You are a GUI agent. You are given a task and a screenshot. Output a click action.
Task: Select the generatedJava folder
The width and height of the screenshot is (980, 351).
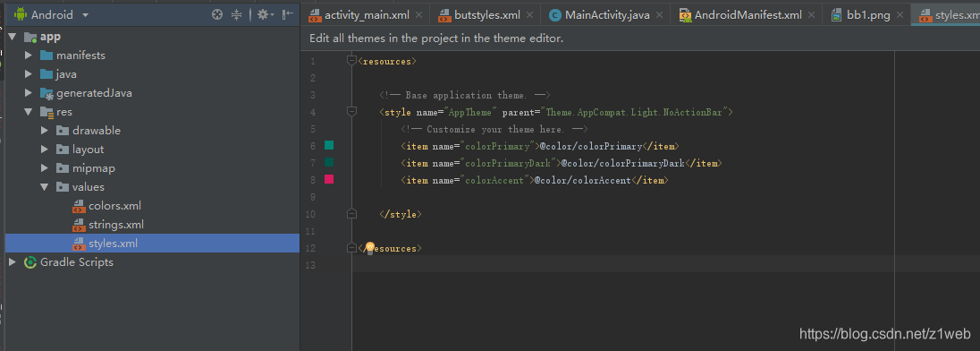(x=94, y=93)
